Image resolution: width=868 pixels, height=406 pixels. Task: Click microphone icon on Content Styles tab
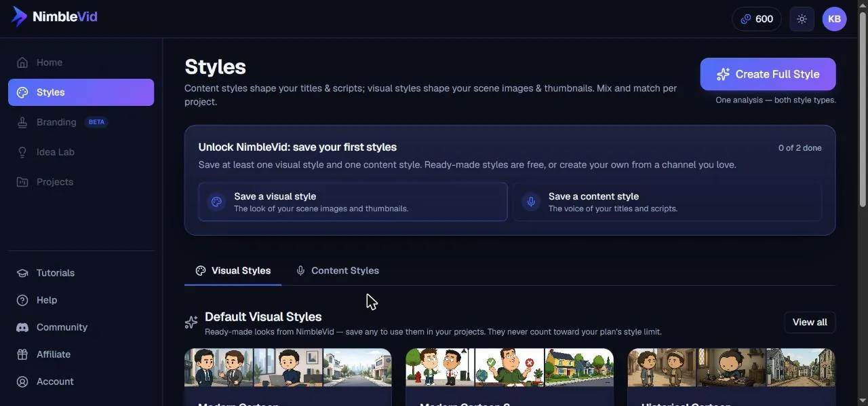click(x=300, y=270)
